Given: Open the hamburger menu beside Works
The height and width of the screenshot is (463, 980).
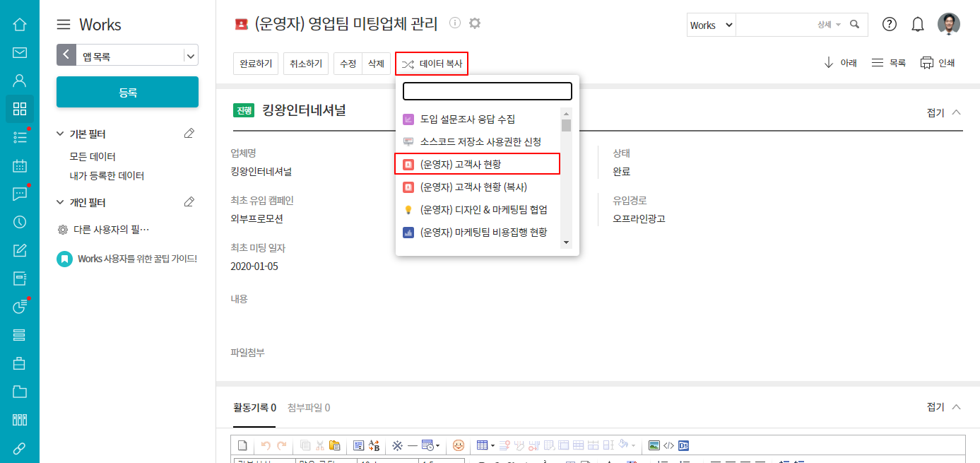Looking at the screenshot, I should (64, 25).
